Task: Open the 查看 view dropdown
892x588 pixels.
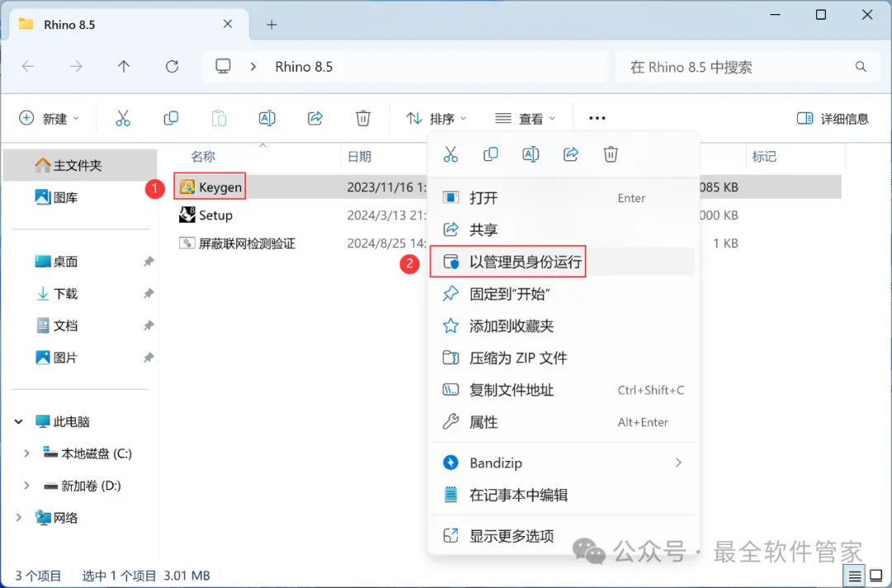Action: 525,118
